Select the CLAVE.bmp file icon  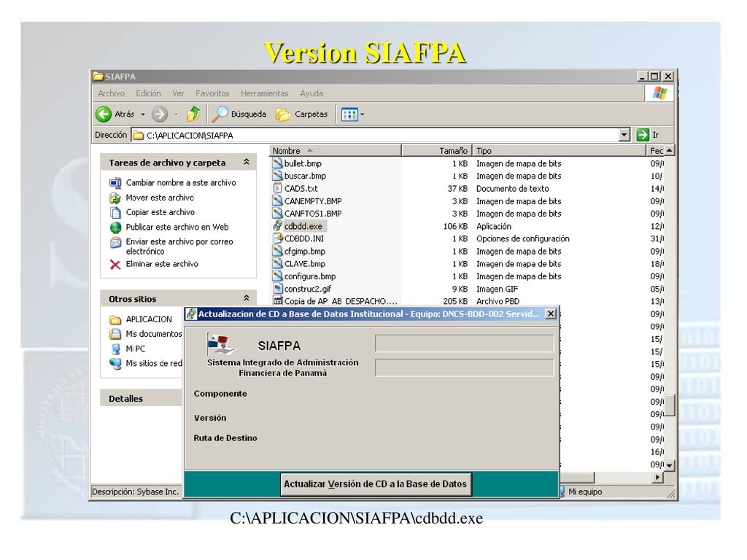pos(277,263)
